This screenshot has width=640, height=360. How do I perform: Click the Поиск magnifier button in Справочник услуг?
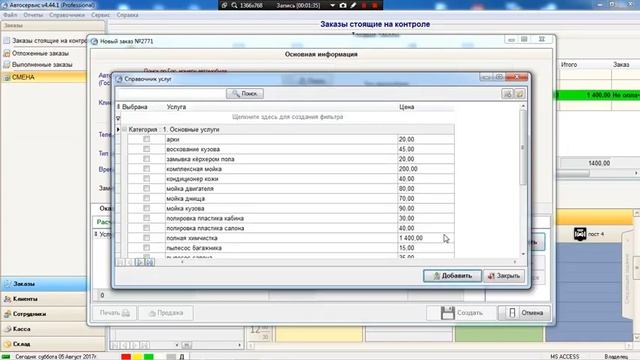tap(244, 93)
